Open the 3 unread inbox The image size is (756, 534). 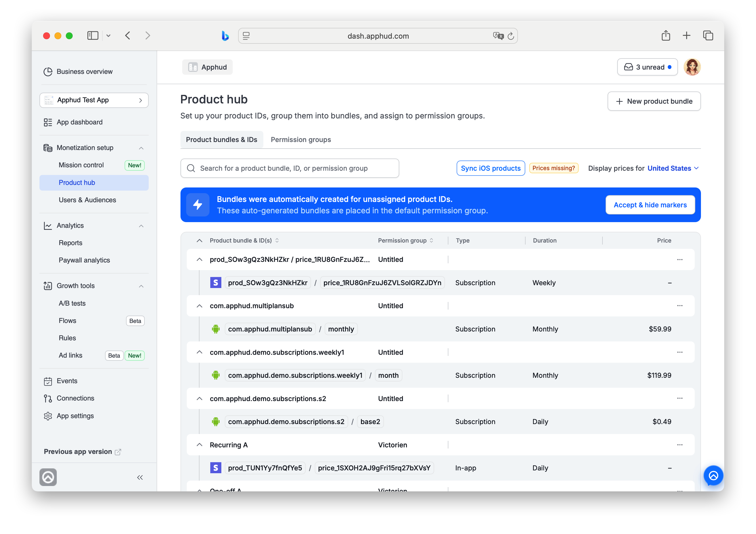click(647, 67)
